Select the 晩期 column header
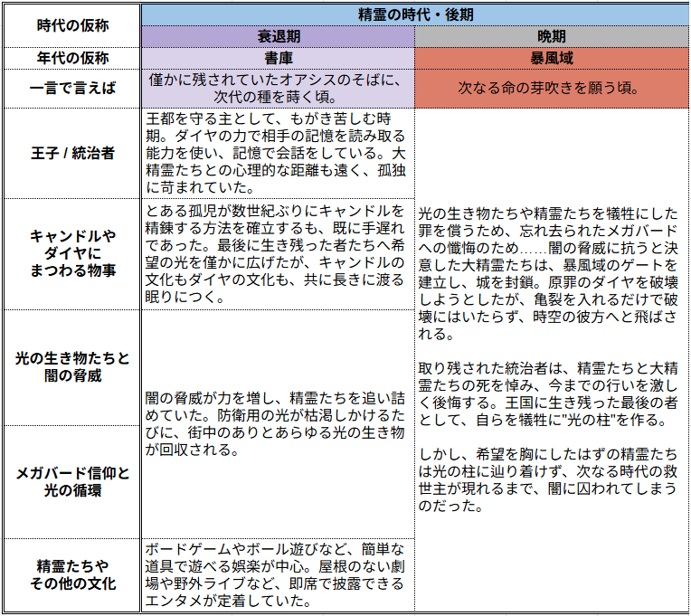The width and height of the screenshot is (691, 616). [x=551, y=36]
